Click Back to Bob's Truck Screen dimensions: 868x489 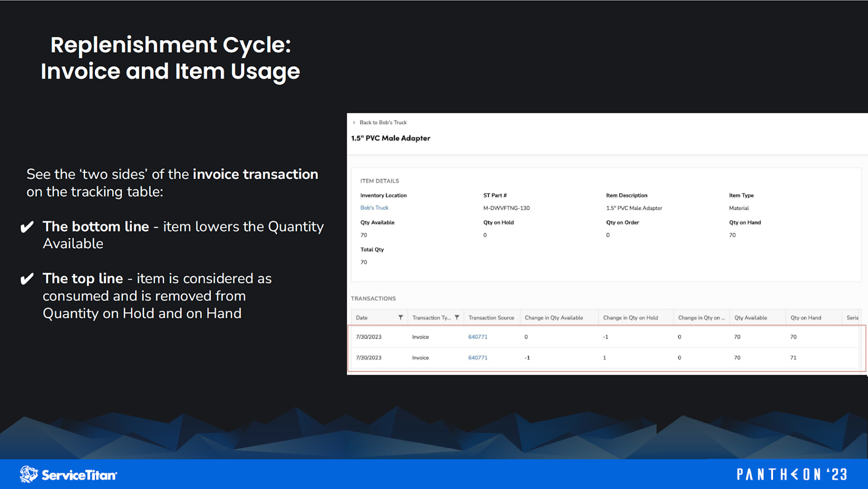(x=383, y=123)
